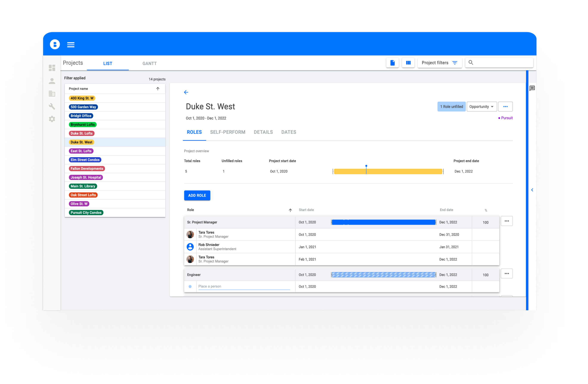
Task: Open the hamburger navigation menu
Action: [71, 45]
